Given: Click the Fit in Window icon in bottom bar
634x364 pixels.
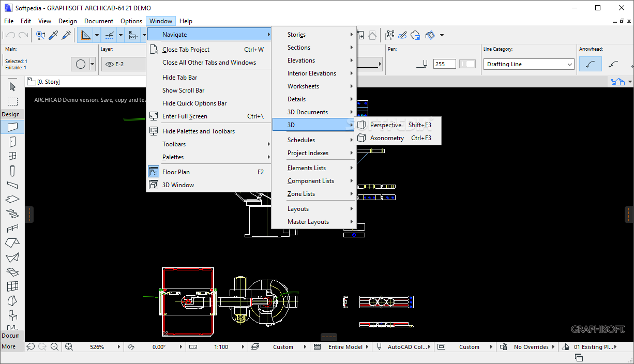Looking at the screenshot, I should tap(68, 347).
